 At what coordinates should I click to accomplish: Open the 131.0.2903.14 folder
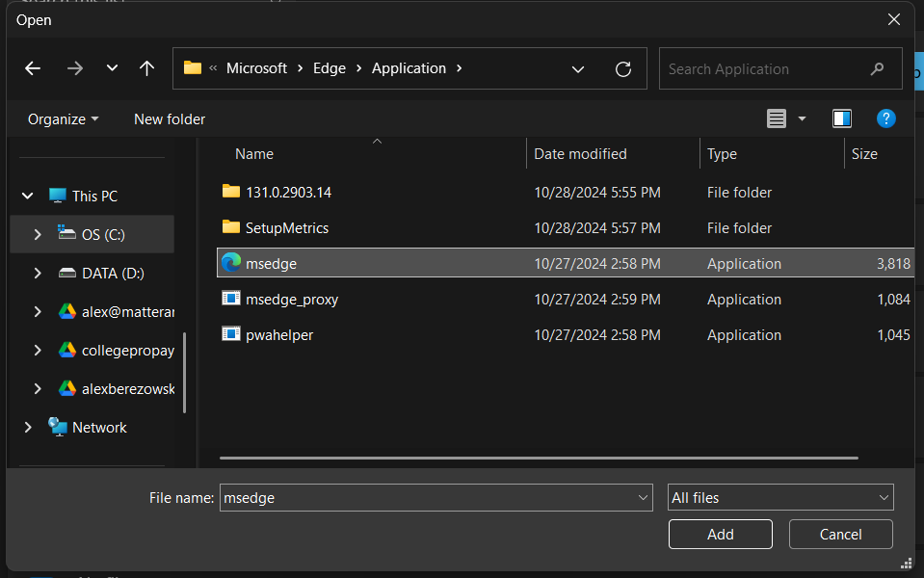pyautogui.click(x=287, y=192)
